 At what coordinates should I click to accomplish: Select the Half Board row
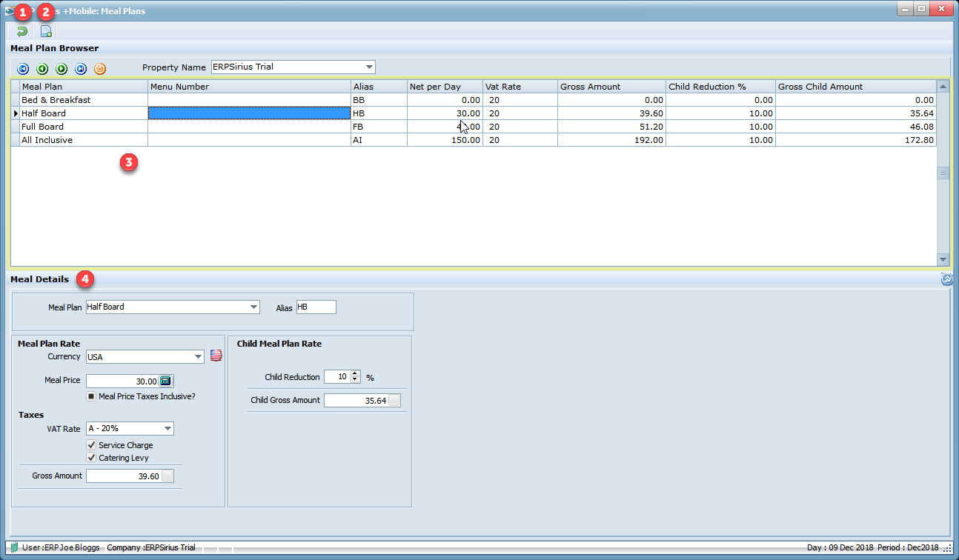coord(474,113)
